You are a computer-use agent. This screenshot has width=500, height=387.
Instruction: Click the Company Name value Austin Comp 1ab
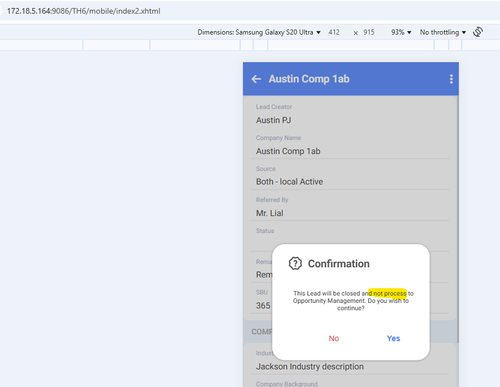(x=288, y=151)
